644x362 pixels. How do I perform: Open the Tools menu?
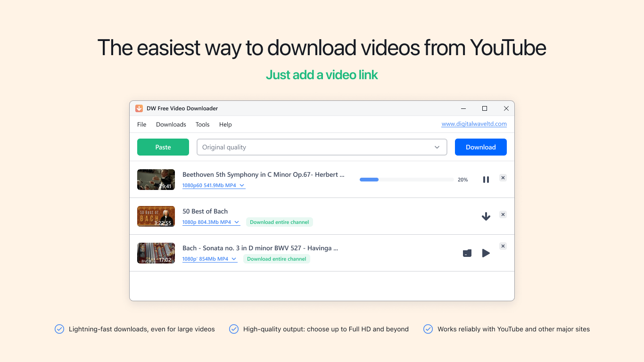tap(202, 124)
